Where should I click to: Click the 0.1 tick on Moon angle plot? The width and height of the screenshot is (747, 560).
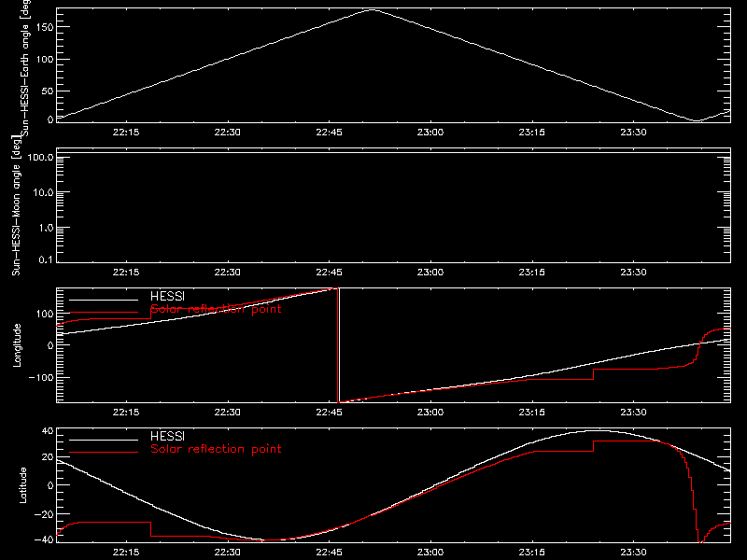tap(46, 259)
